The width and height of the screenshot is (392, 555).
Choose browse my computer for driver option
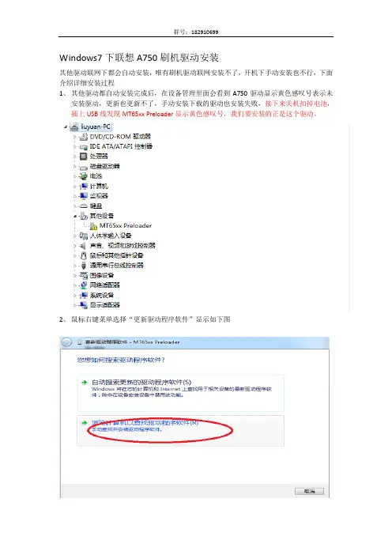[180, 431]
